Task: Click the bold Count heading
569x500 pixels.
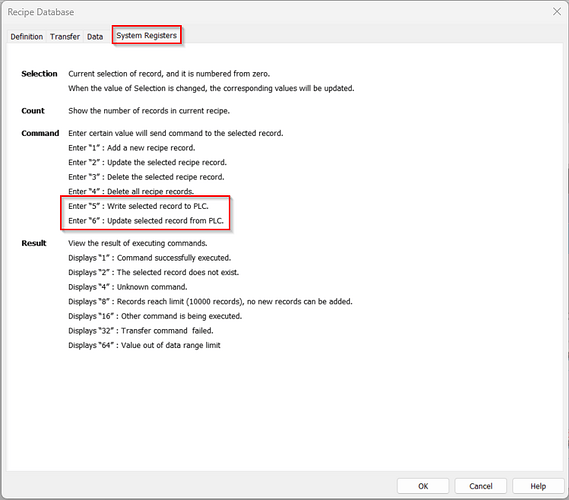Action: click(x=33, y=111)
